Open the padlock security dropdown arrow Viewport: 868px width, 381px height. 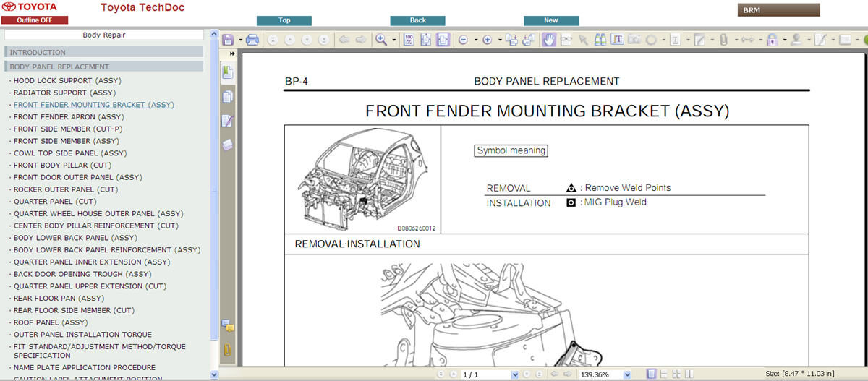click(x=784, y=40)
